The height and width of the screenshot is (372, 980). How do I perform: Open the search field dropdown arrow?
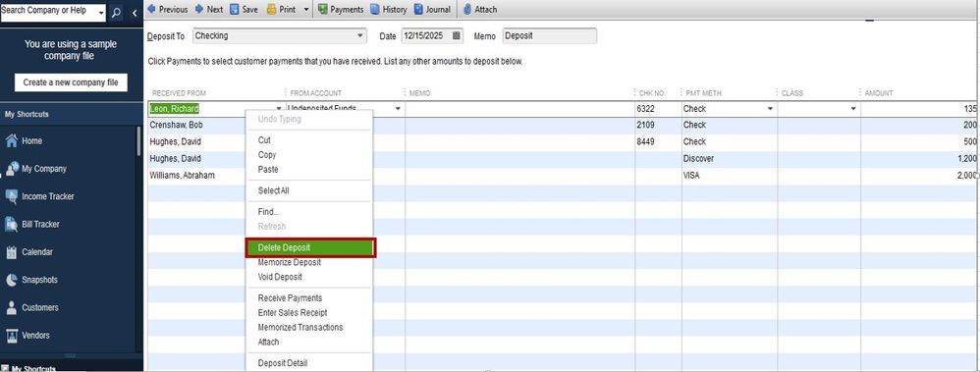click(x=101, y=13)
